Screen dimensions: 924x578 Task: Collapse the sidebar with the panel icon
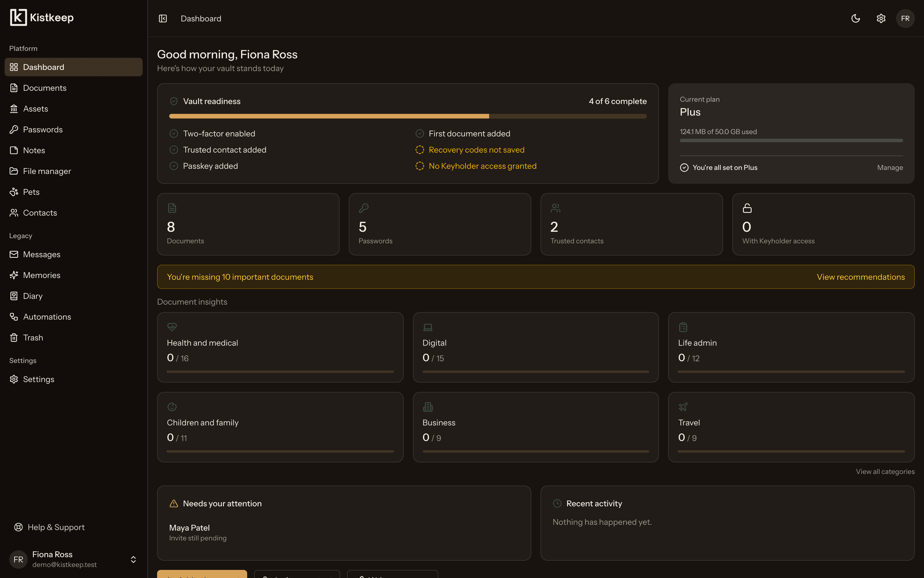click(163, 18)
